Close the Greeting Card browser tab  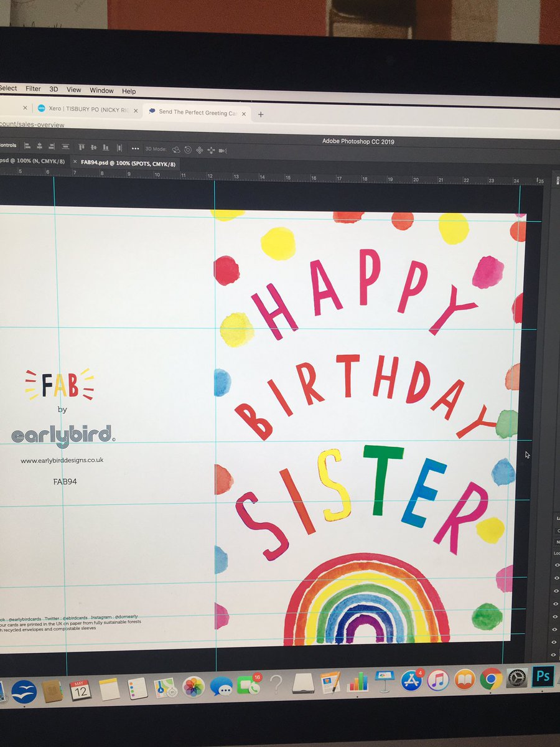pyautogui.click(x=244, y=114)
